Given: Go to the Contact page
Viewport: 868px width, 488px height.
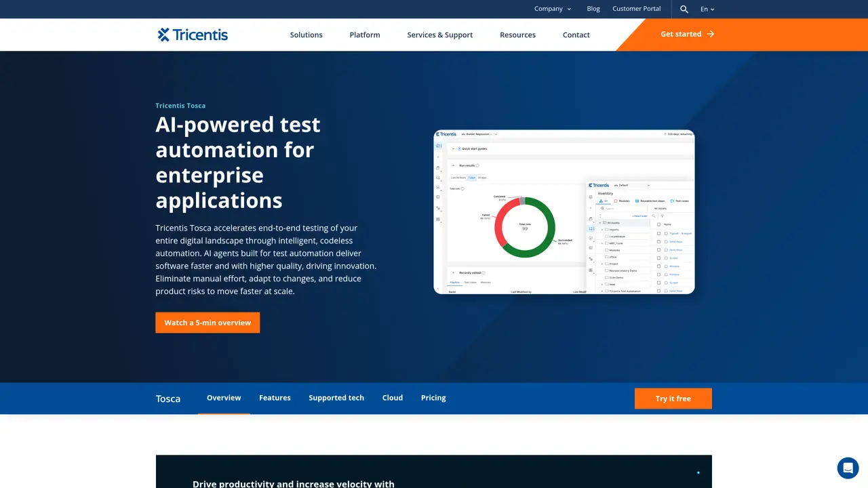Looking at the screenshot, I should (x=576, y=35).
